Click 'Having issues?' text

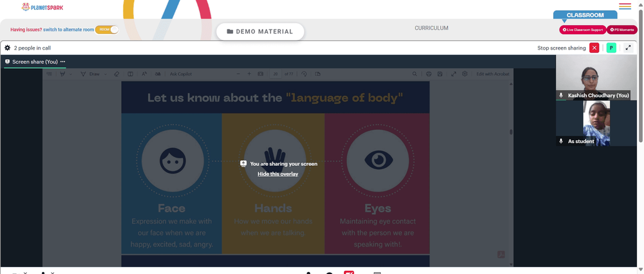(26, 30)
